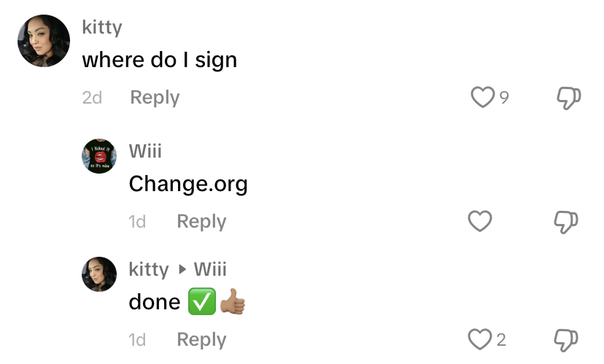Open kitty's avatar on the "done" reply

[x=99, y=274]
